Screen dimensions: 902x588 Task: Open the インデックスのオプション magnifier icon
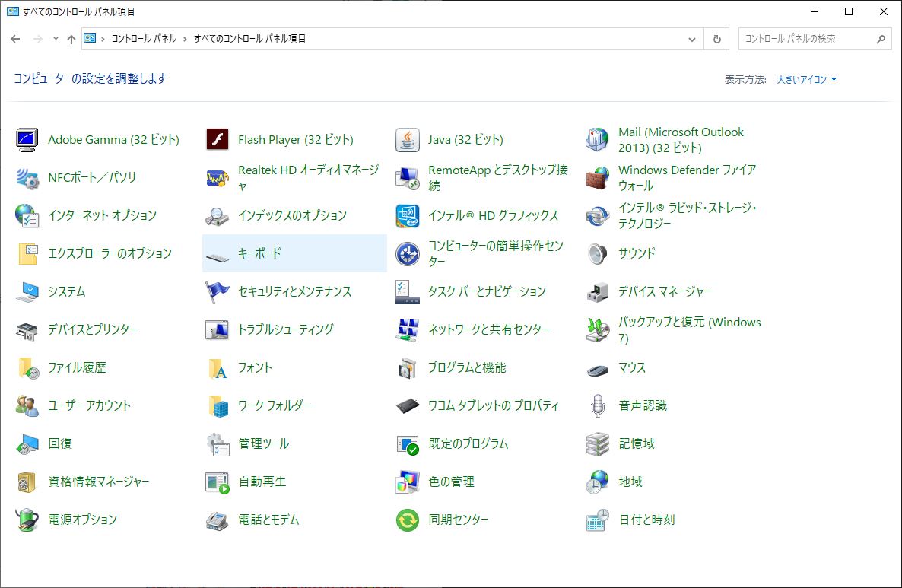218,216
